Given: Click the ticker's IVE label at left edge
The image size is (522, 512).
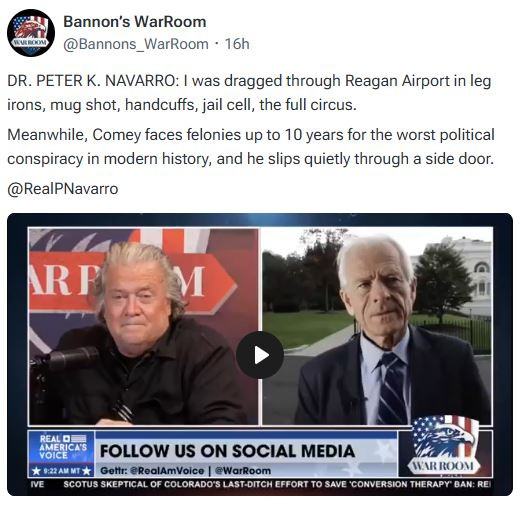Looking at the screenshot, I should click(x=37, y=484).
